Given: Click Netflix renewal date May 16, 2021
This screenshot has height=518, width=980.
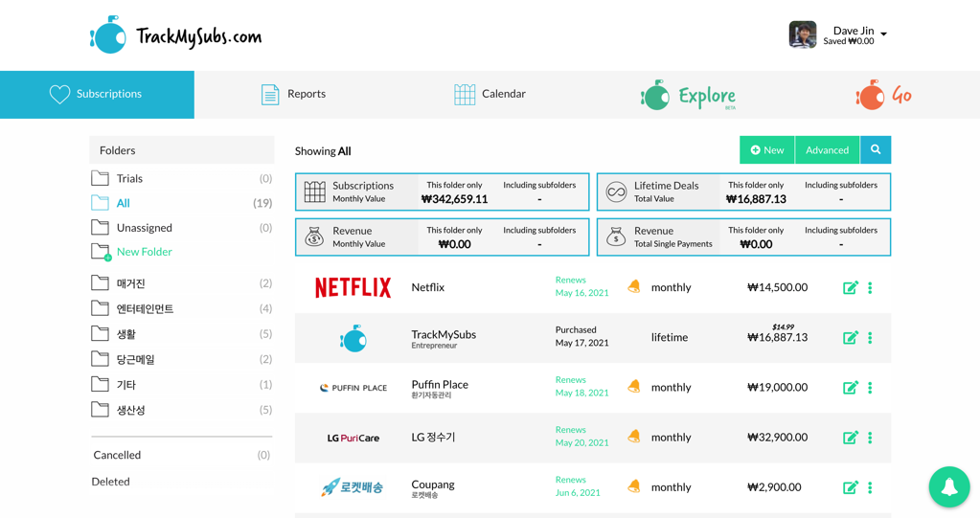Looking at the screenshot, I should (x=581, y=293).
